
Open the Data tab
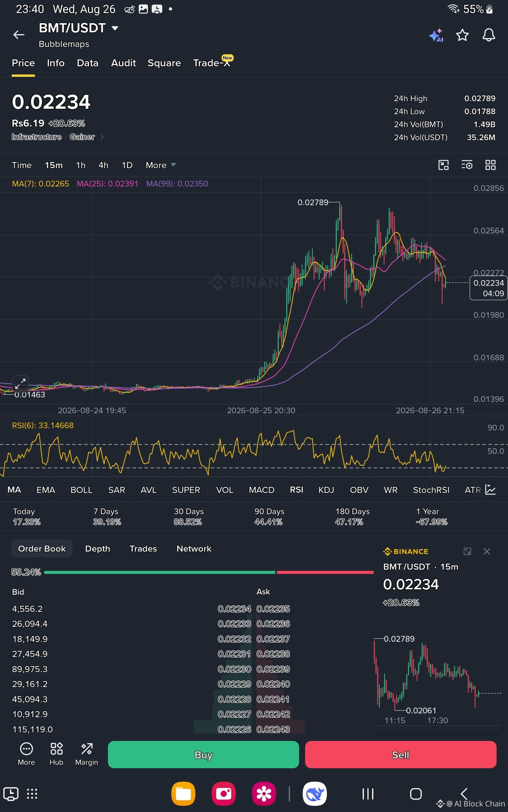tap(87, 63)
